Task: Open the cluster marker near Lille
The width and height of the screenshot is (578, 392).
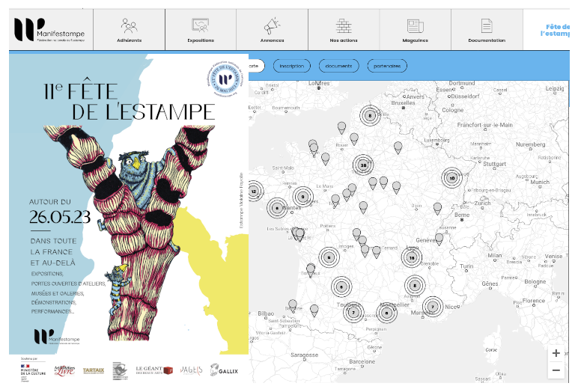Action: tap(370, 115)
